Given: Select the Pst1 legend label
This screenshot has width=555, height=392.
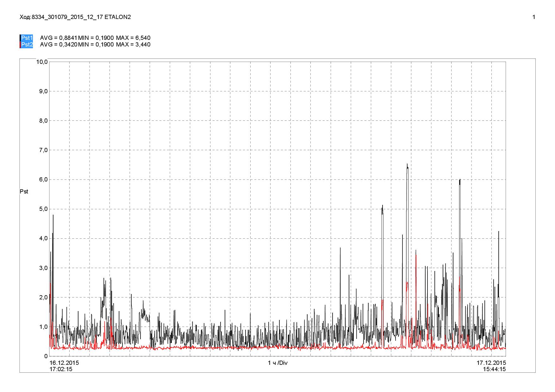Looking at the screenshot, I should click(x=27, y=38).
